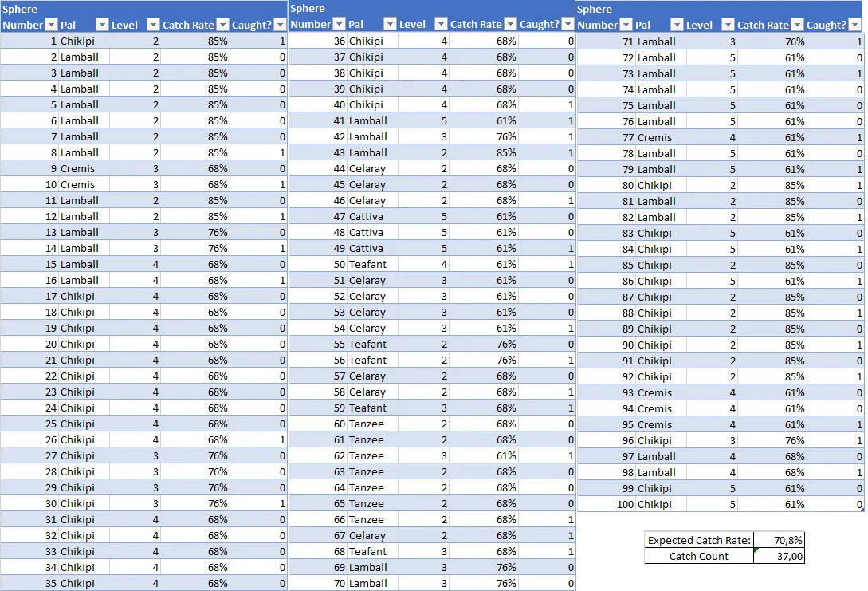Select the Expected Catch Rate label cell

(699, 540)
